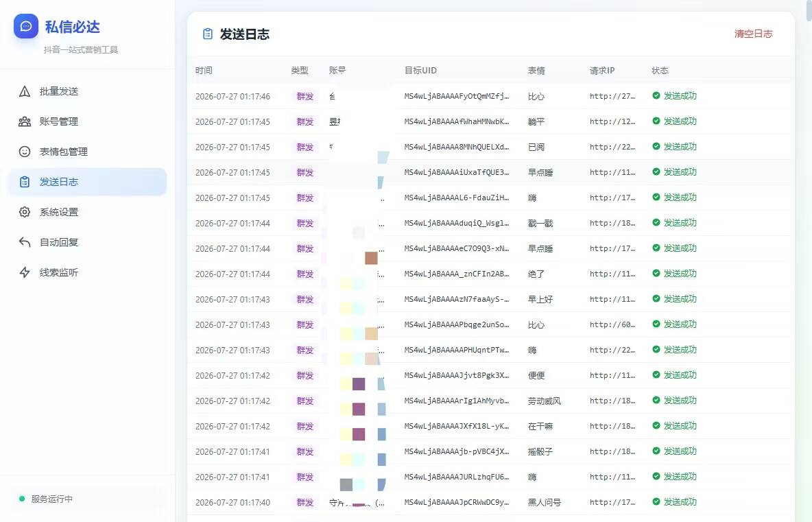Click the 便便 emoji cell
Image resolution: width=812 pixels, height=522 pixels.
pos(536,375)
